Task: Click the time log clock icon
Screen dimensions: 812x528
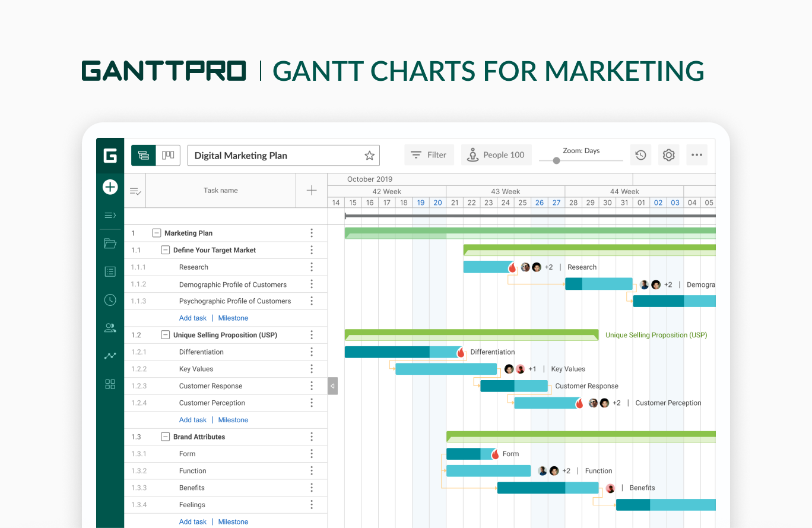Action: [110, 300]
